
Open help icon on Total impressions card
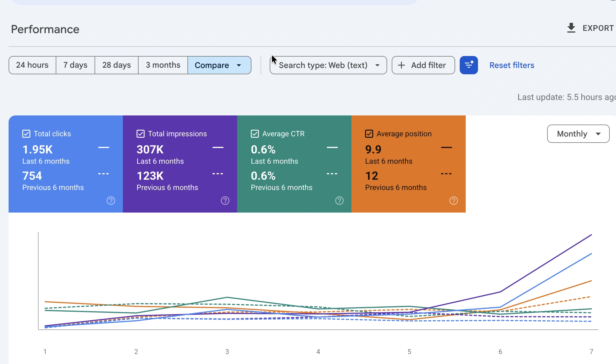(x=225, y=201)
